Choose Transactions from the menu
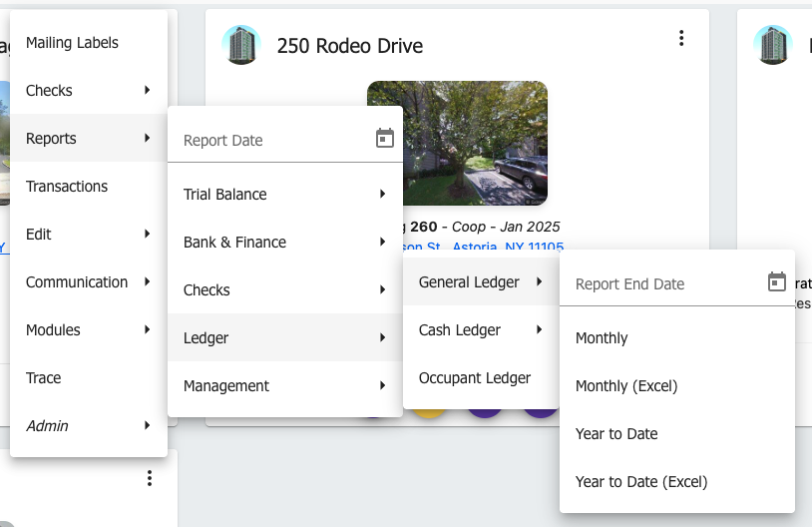 (x=89, y=186)
